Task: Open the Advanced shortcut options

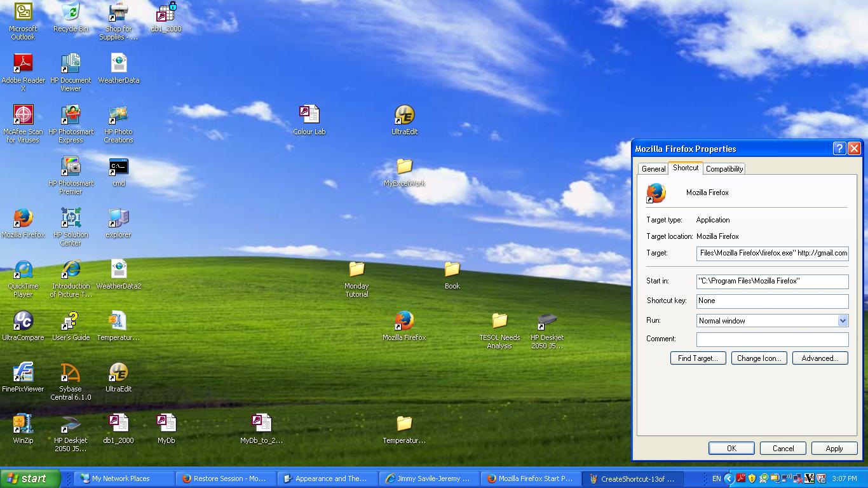Action: [820, 358]
